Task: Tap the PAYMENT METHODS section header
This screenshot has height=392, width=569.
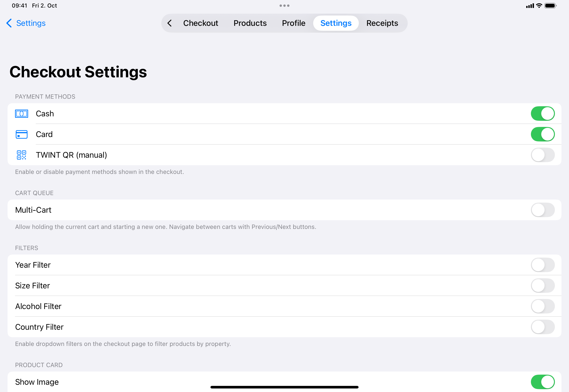Action: click(x=45, y=97)
